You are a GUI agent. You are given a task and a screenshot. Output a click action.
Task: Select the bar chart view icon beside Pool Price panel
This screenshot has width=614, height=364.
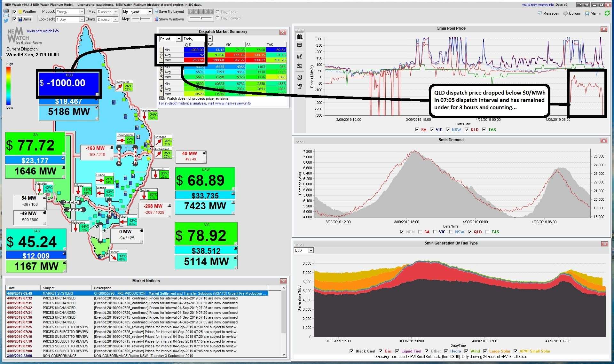coord(300,37)
